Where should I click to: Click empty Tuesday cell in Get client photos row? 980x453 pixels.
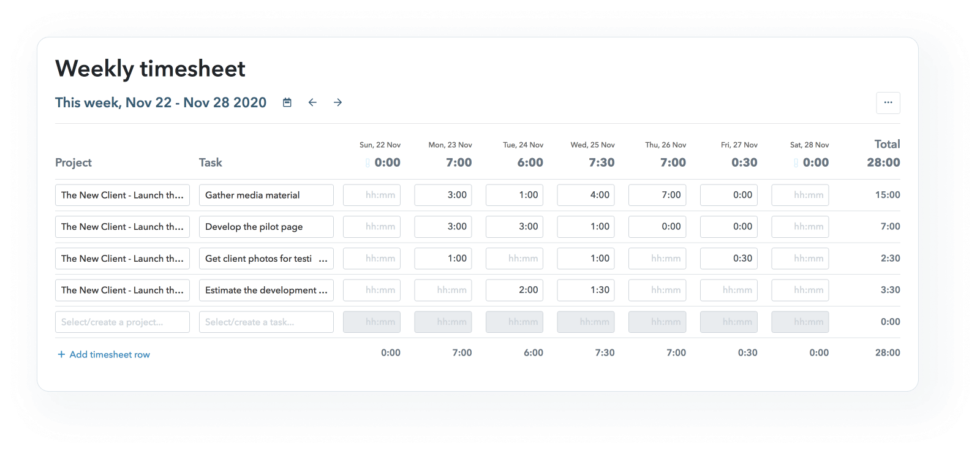[514, 259]
